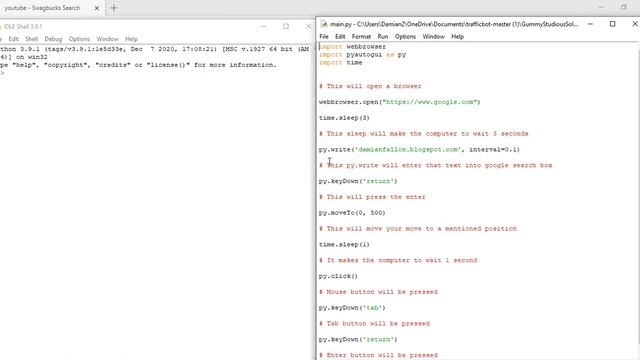Open Edit menu in IDLE Shell window

pyautogui.click(x=13, y=39)
